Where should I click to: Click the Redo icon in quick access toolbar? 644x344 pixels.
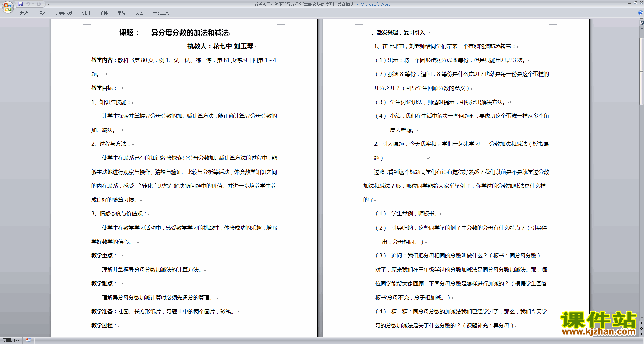39,4
